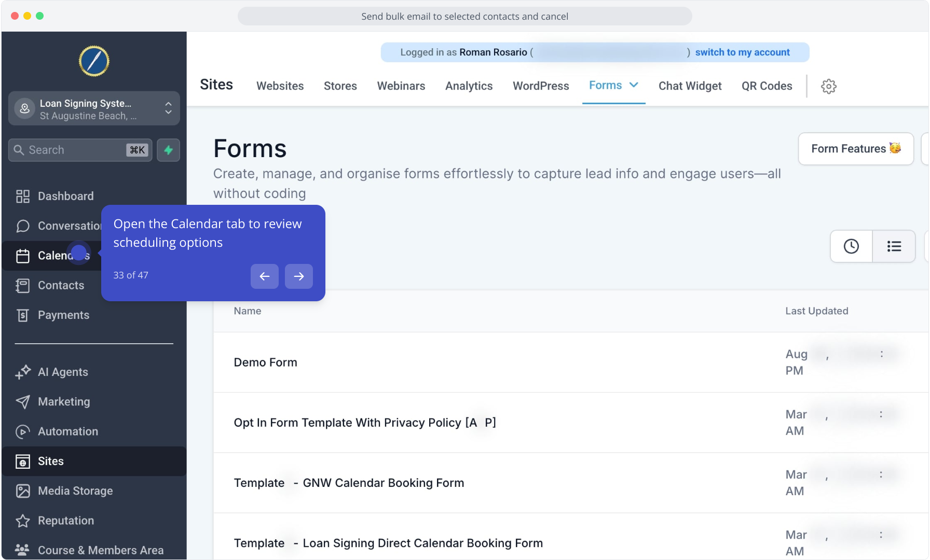Open the Webinars tab

(401, 86)
